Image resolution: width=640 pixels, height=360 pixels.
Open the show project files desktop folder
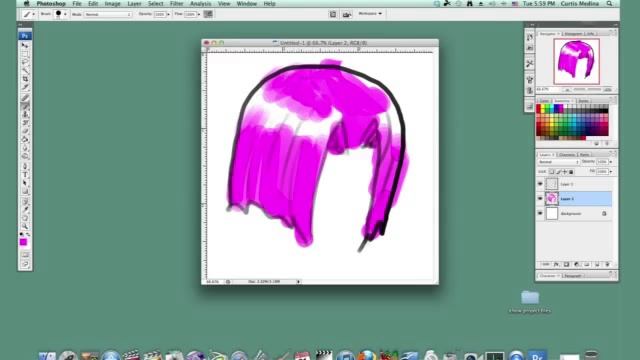pos(529,302)
